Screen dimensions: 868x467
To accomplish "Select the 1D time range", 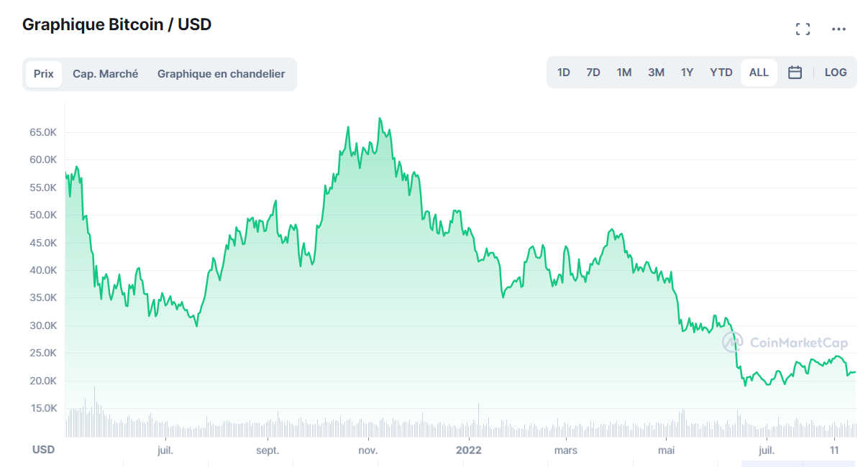I will pyautogui.click(x=563, y=72).
